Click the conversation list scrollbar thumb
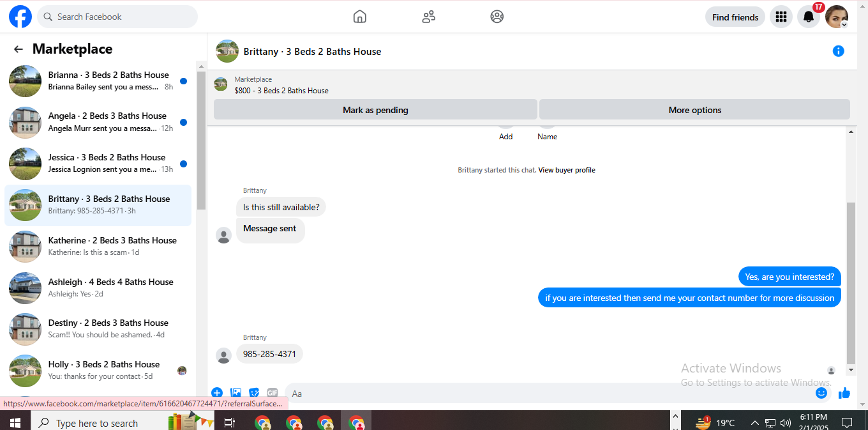This screenshot has width=868, height=430. (201, 140)
